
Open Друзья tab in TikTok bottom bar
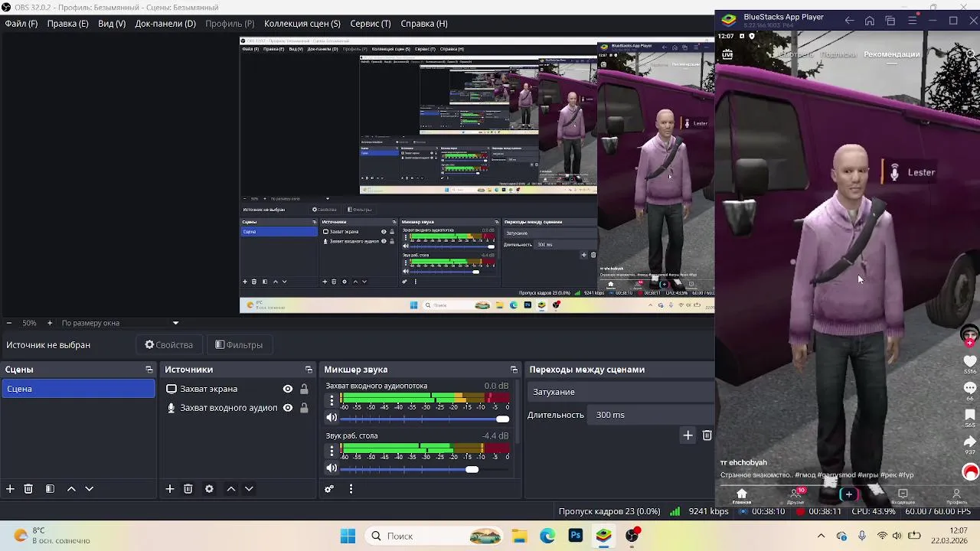click(795, 496)
